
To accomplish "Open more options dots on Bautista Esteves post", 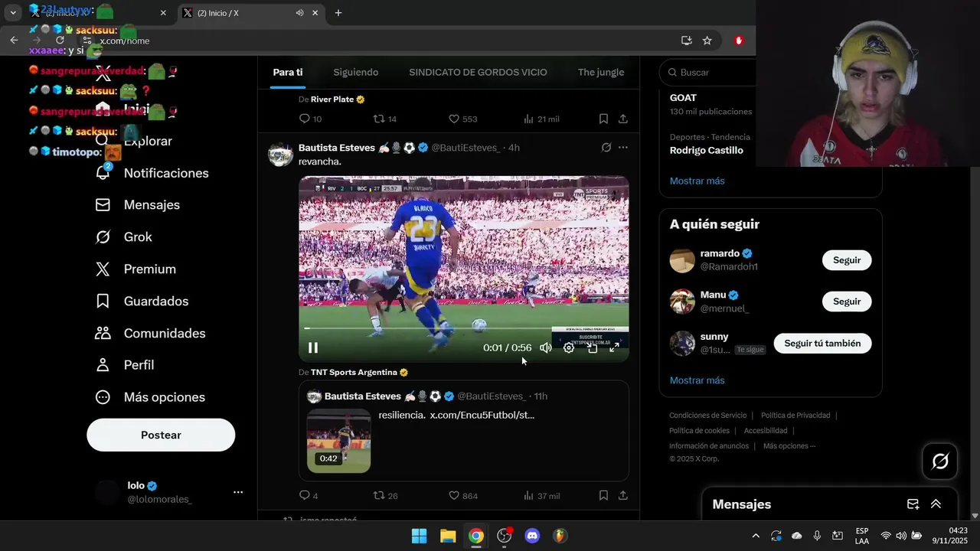I will point(623,147).
